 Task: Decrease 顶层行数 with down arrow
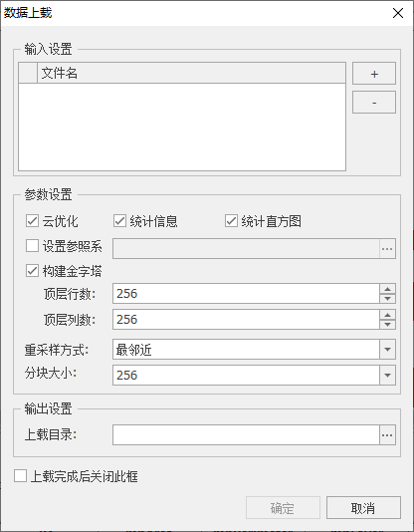point(387,299)
